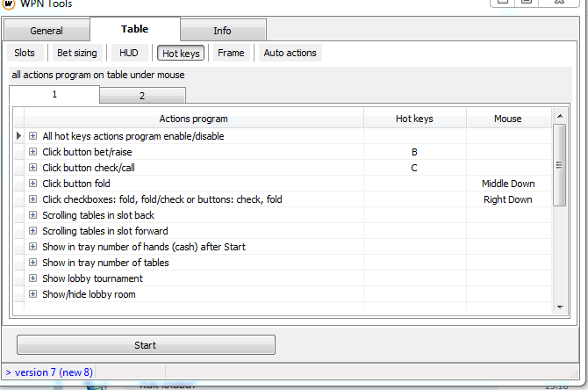
Task: Select row text 'Click button bet/raise'
Action: point(87,152)
